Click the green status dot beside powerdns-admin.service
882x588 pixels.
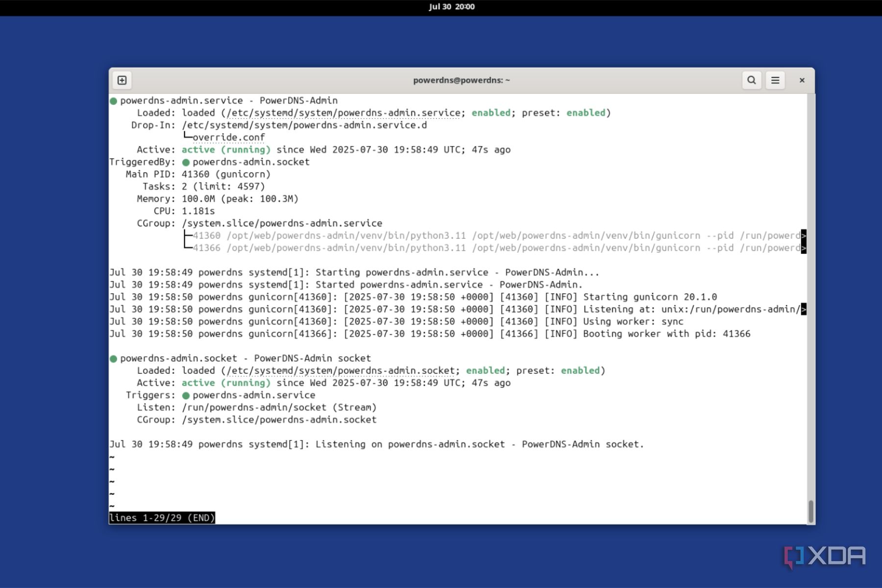pyautogui.click(x=113, y=100)
